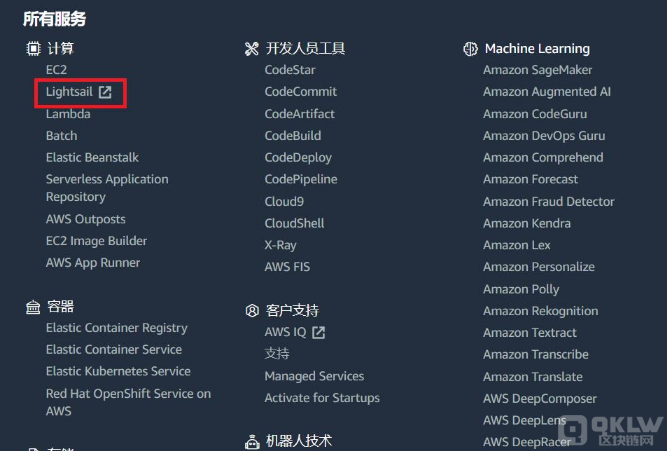Viewport: 667px width, 451px height.
Task: Click the customer support icon beside 客户支持
Action: pyautogui.click(x=252, y=311)
